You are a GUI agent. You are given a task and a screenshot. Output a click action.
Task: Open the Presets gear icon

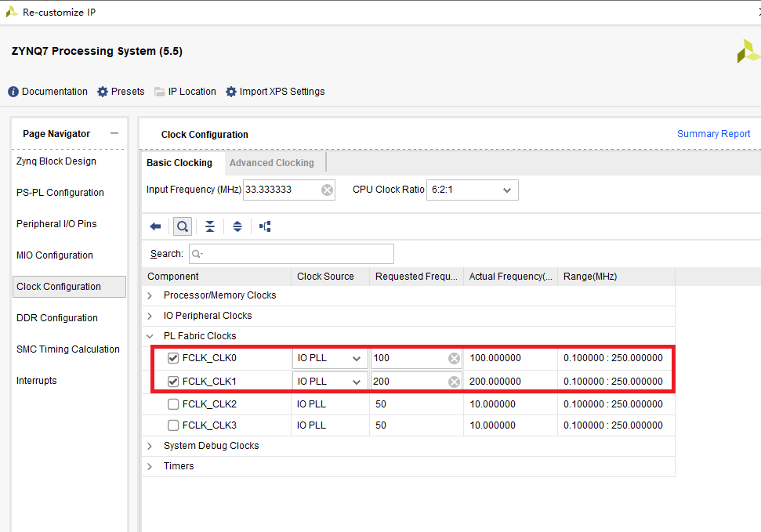click(103, 92)
